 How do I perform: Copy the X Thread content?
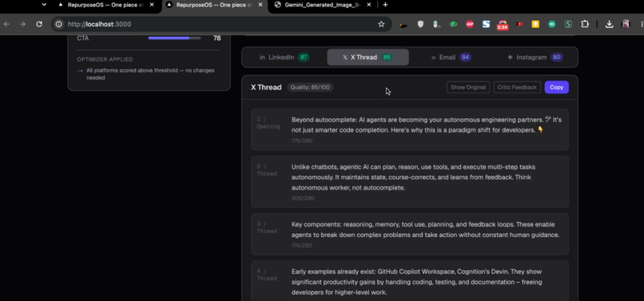[557, 87]
